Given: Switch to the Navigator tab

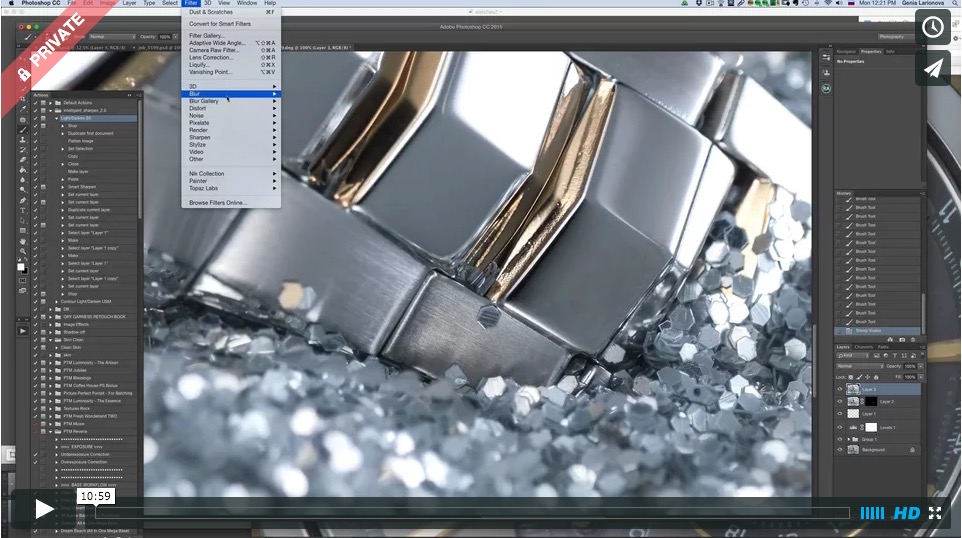Looking at the screenshot, I should point(846,52).
